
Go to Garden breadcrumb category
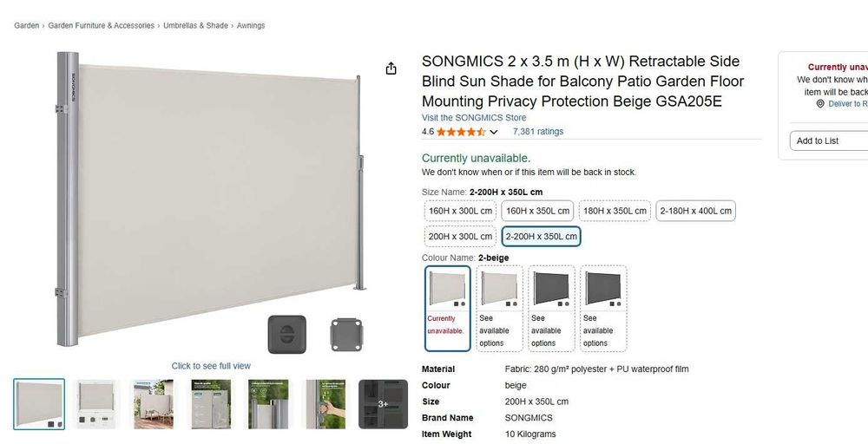coord(26,26)
